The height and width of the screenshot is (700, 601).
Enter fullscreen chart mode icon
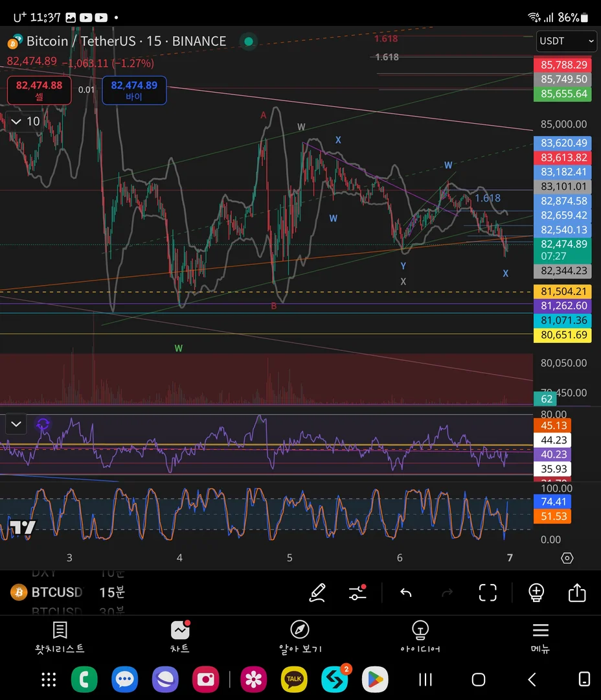point(488,592)
